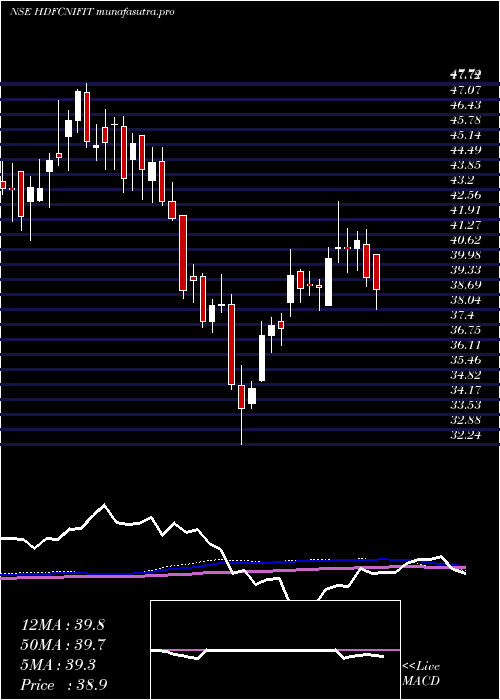Click the 43.2 price axis label
Screen dimensions: 500x700
(x=462, y=180)
